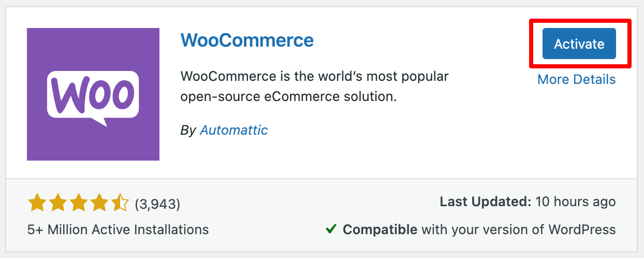Click the half-filled fifth rating star
This screenshot has height=258, width=644.
tap(120, 203)
